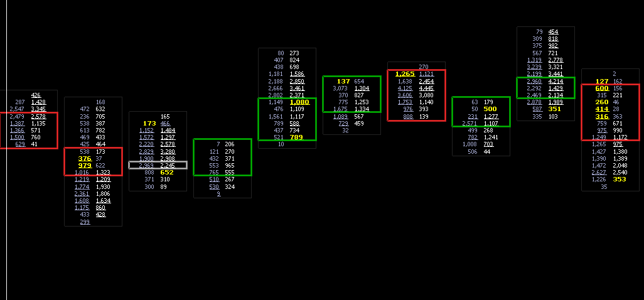The width and height of the screenshot is (644, 300).
Task: Select the 1,008 bid value
Action: pos(470,144)
